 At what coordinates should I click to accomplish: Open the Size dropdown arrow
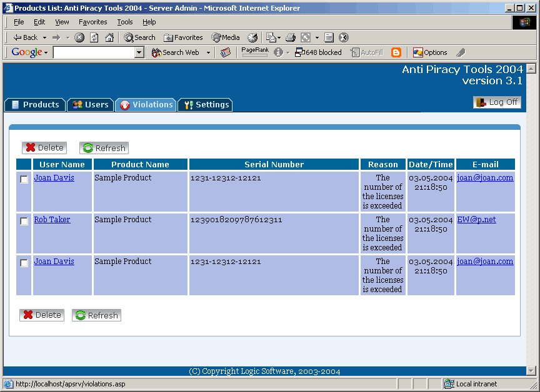click(317, 37)
